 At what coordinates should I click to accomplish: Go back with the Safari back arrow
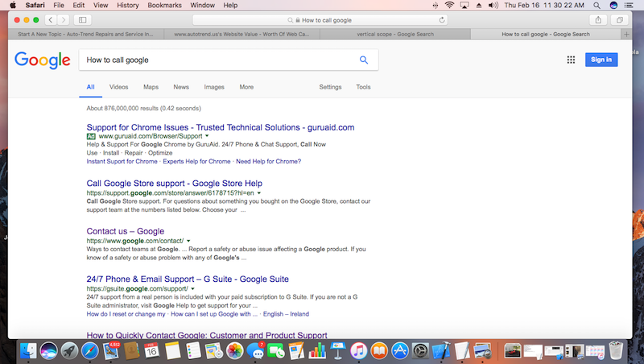pyautogui.click(x=51, y=19)
